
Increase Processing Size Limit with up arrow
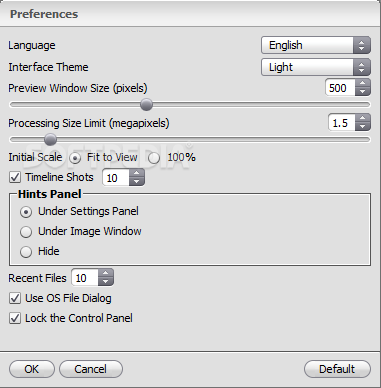coord(363,119)
